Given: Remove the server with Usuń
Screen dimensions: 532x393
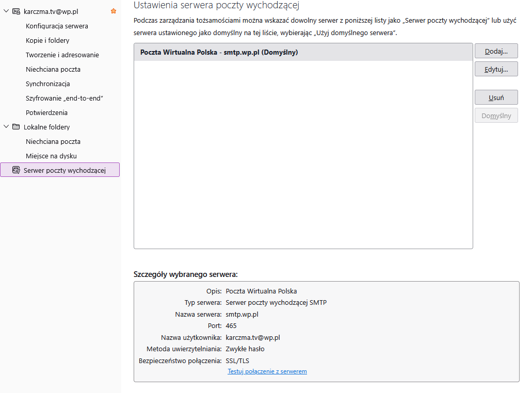Looking at the screenshot, I should pos(496,97).
